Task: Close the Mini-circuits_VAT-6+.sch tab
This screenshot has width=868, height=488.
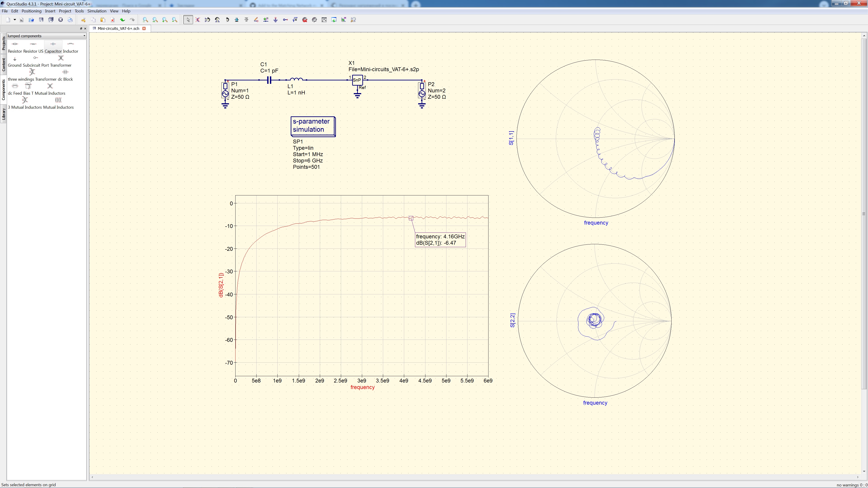Action: (144, 29)
